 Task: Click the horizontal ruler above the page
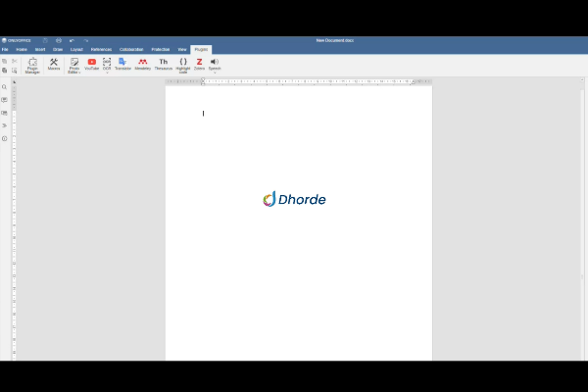click(314, 81)
